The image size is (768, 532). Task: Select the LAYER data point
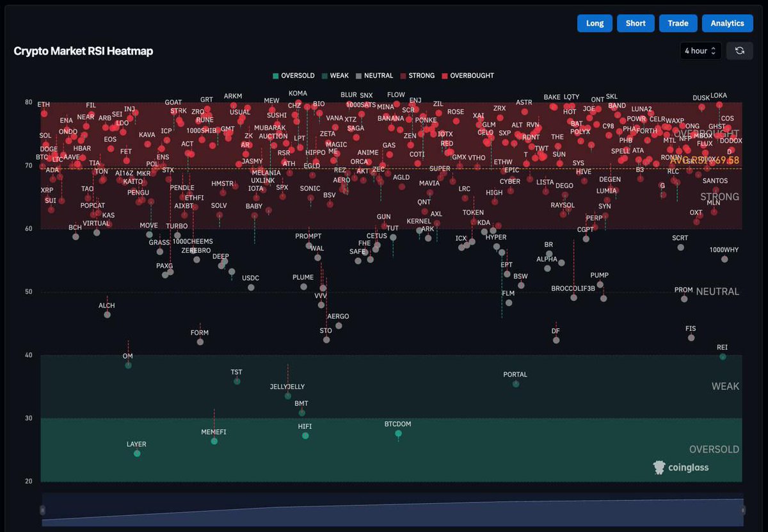pos(137,453)
